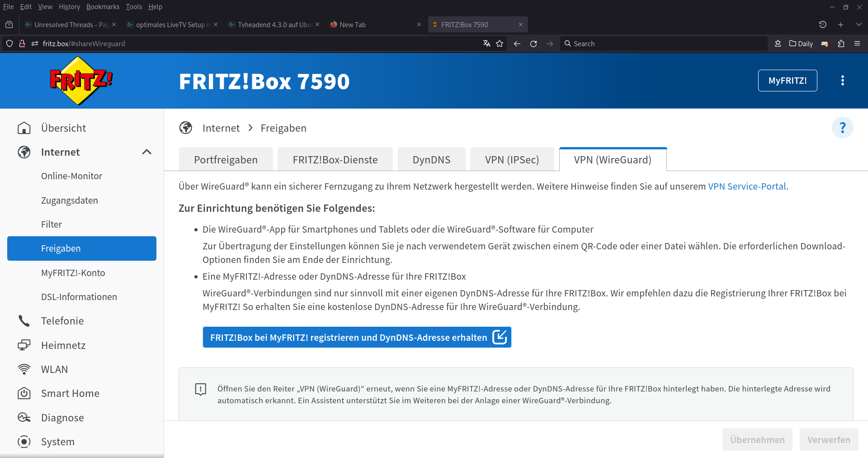868x458 pixels.
Task: Click the breadcrumb globe icon
Action: pos(186,128)
